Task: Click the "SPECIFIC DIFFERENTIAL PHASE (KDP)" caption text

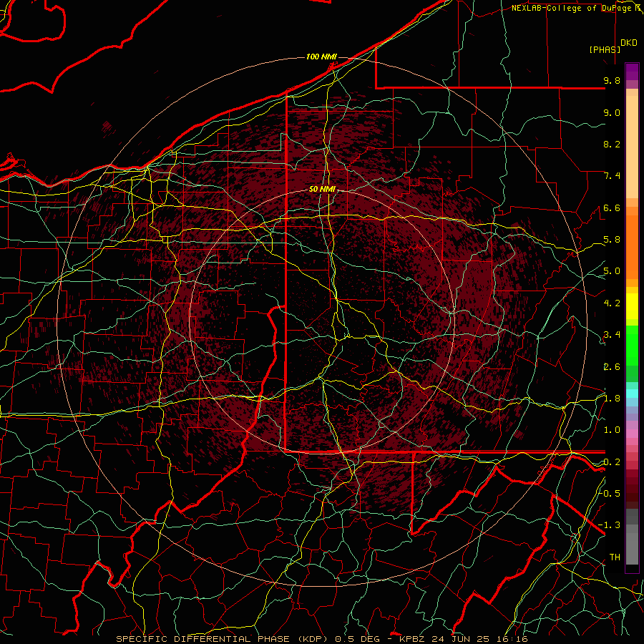Action: 221,639
